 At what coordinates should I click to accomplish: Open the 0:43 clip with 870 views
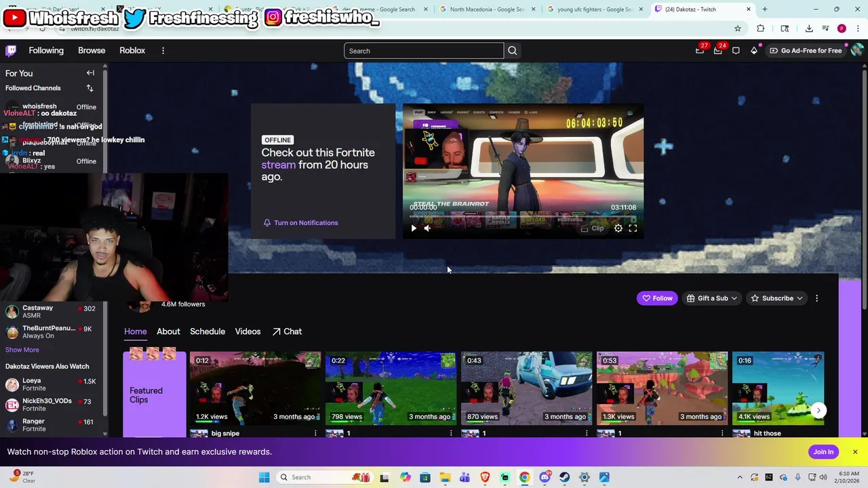coord(527,388)
